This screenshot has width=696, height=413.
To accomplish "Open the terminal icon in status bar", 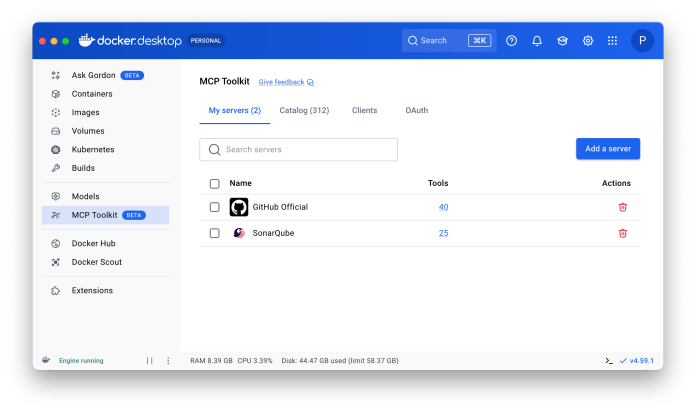I will (609, 360).
